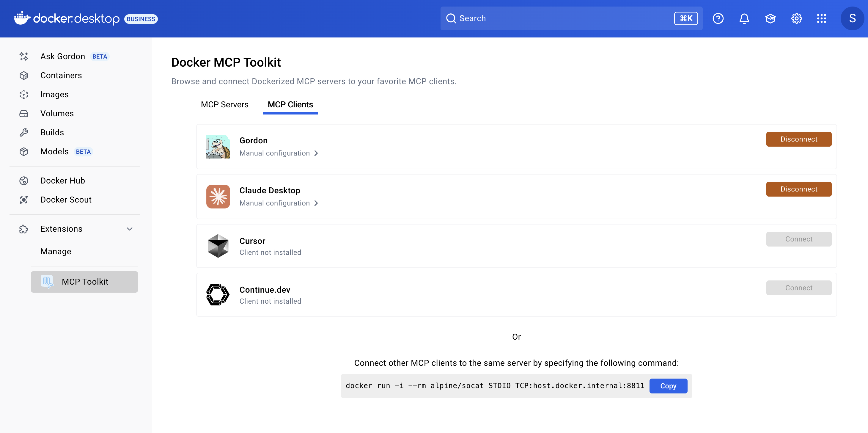Screen dimensions: 868x433
Task: Click the "Connect other MCP clients" instruction text
Action: click(516, 363)
